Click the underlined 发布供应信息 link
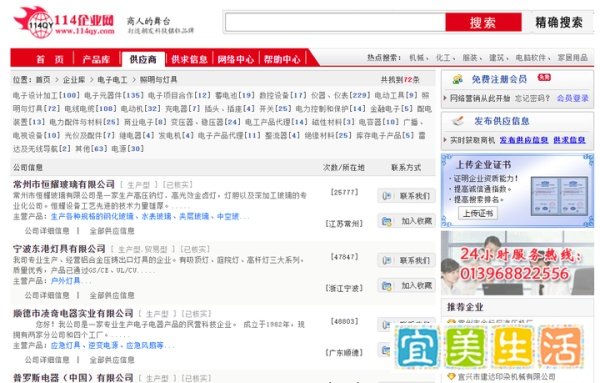This screenshot has height=383, width=600. [x=523, y=140]
